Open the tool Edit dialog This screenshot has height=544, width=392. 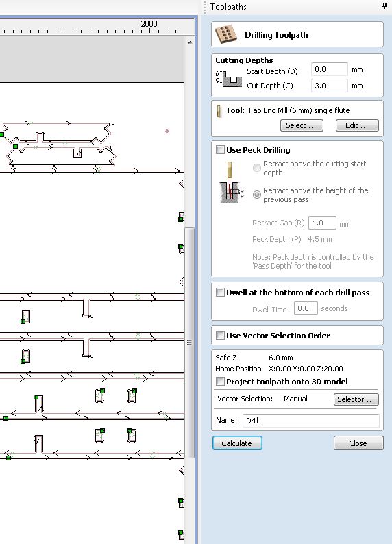[x=357, y=125]
